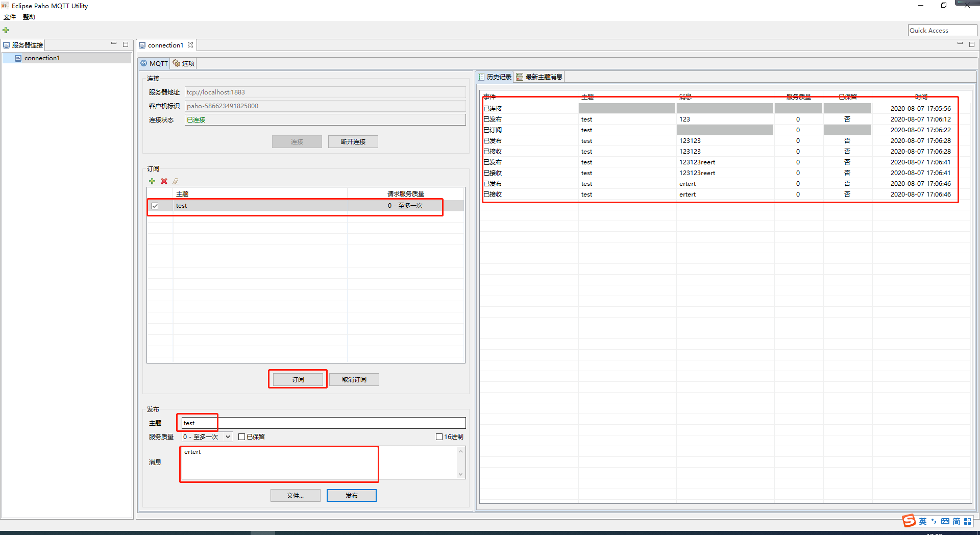980x535 pixels.
Task: Close the connection1 editor tab
Action: (190, 45)
